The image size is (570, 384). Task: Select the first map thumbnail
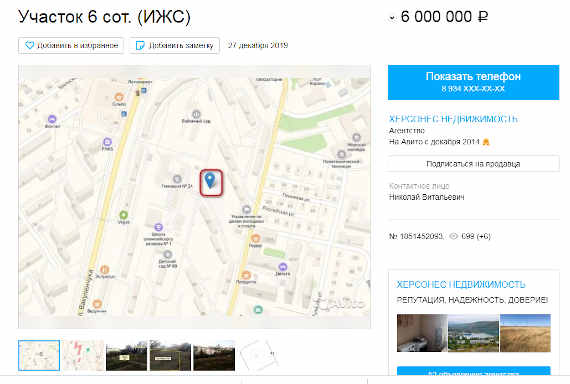pyautogui.click(x=39, y=355)
